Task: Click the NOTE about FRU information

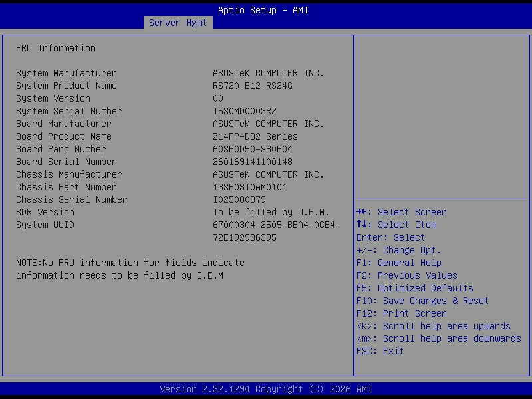Action: (x=130, y=269)
